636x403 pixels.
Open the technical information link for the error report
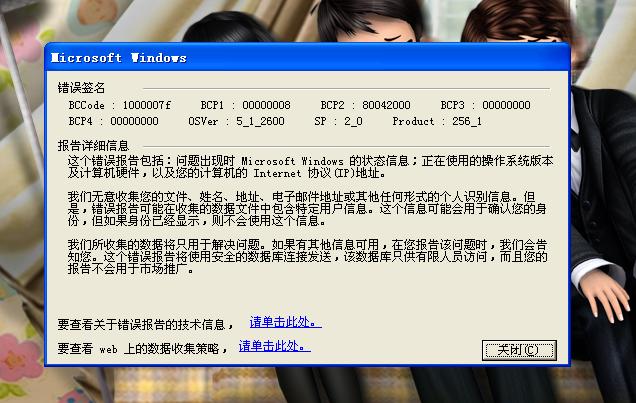pos(286,322)
